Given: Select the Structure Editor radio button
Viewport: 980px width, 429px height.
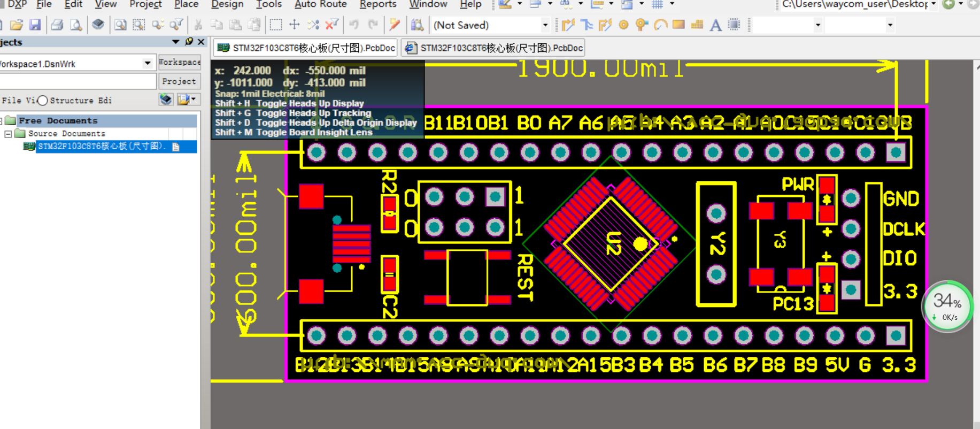Looking at the screenshot, I should click(x=43, y=101).
